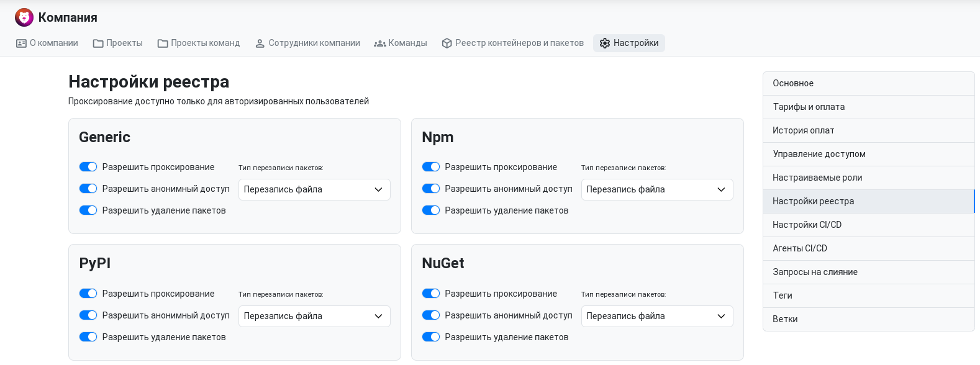Viewport: 980px width, 365px height.
Task: Click the group icon beside Команды
Action: [380, 43]
